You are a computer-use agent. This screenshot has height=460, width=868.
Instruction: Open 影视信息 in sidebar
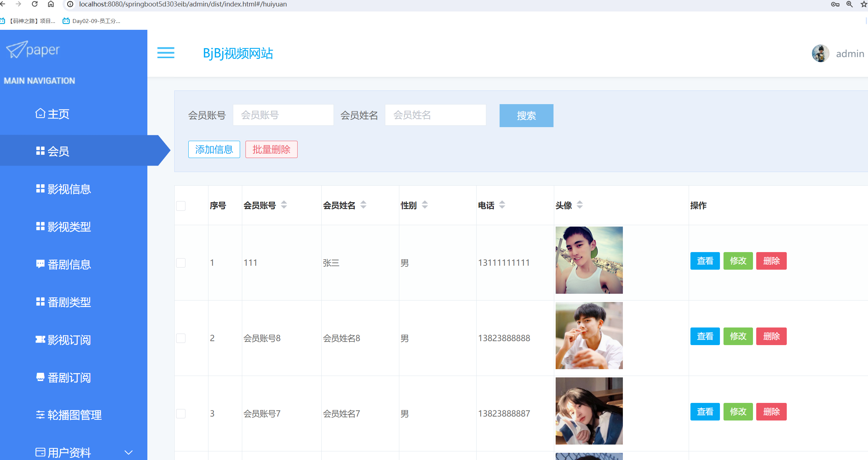pyautogui.click(x=69, y=189)
